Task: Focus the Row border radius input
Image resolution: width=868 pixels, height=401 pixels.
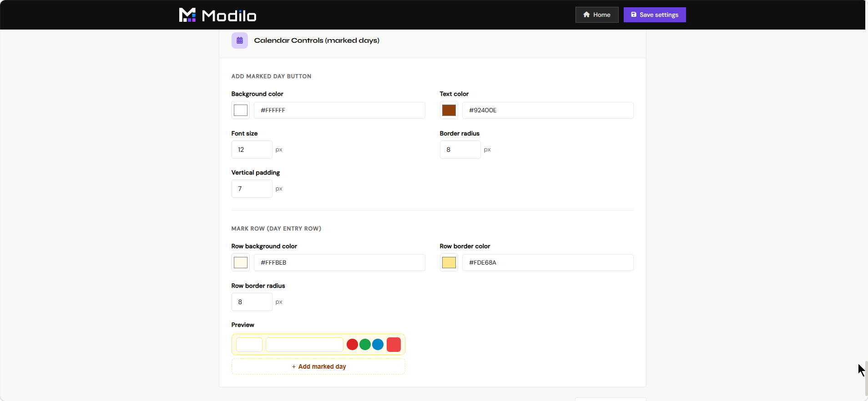Action: coord(252,302)
